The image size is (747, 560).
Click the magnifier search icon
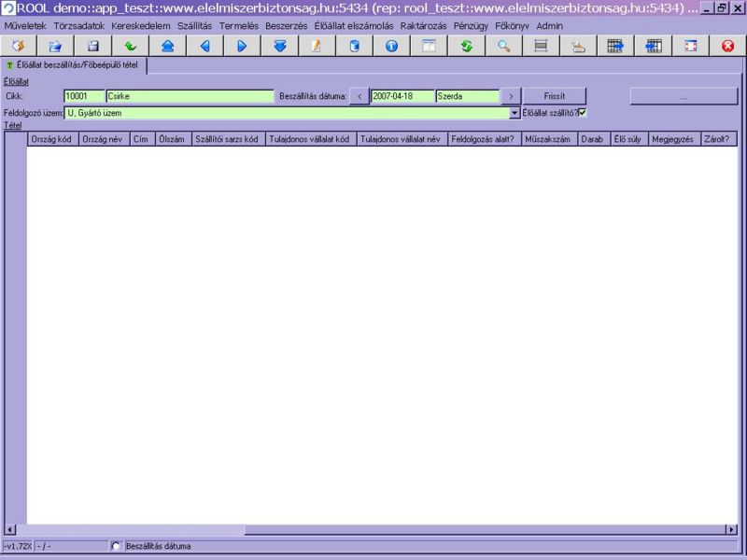[x=503, y=46]
